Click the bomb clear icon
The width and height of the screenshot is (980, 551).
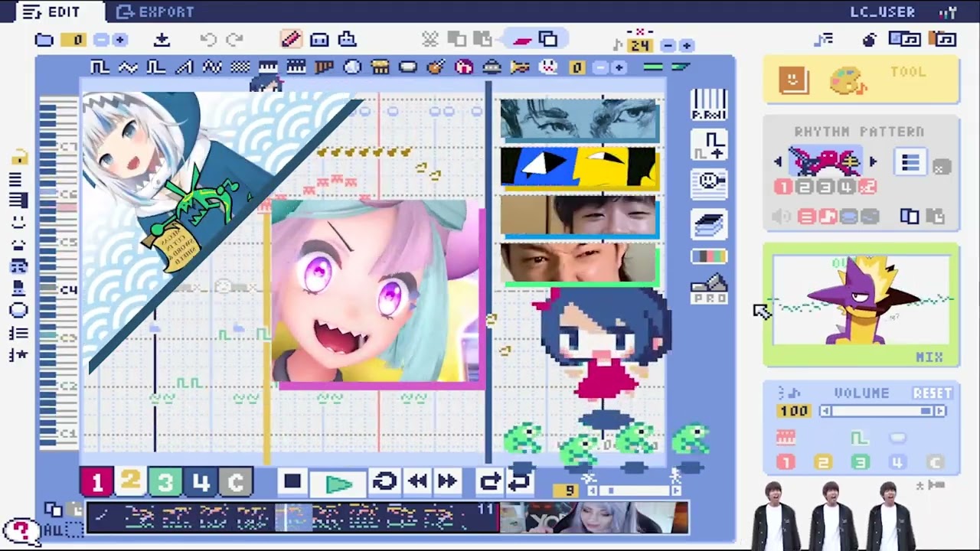coord(869,40)
